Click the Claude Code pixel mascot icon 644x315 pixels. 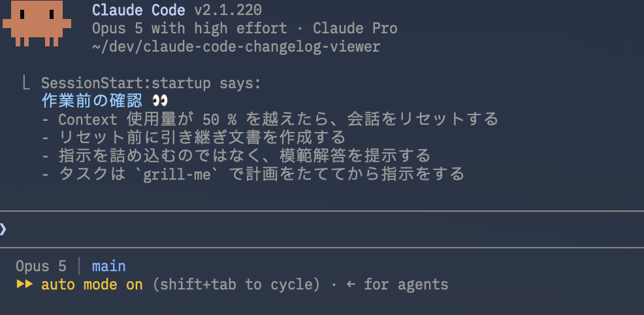coord(37,24)
